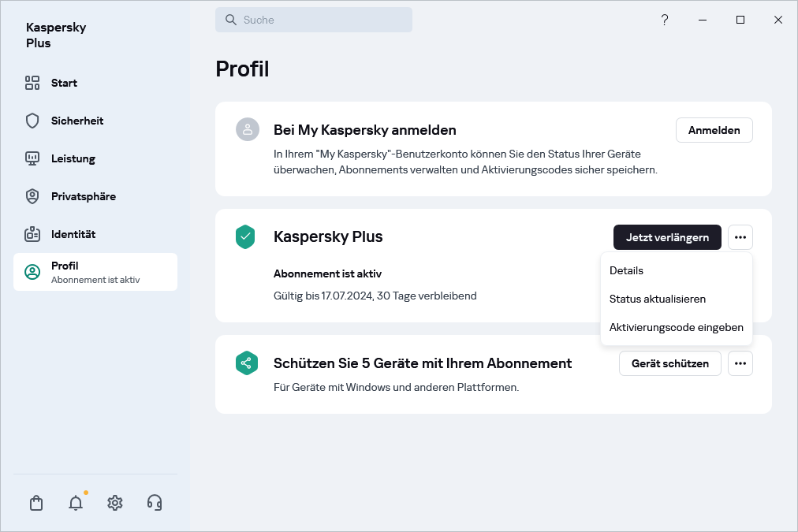Click the green share hexagon icon

[x=246, y=363]
